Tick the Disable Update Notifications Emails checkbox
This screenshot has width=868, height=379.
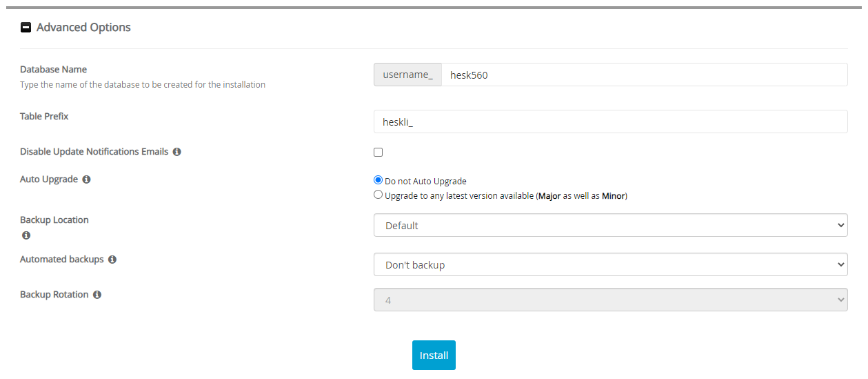point(378,152)
